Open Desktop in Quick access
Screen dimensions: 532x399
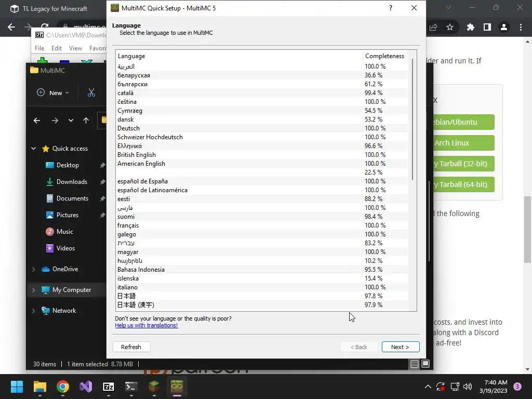(x=68, y=165)
